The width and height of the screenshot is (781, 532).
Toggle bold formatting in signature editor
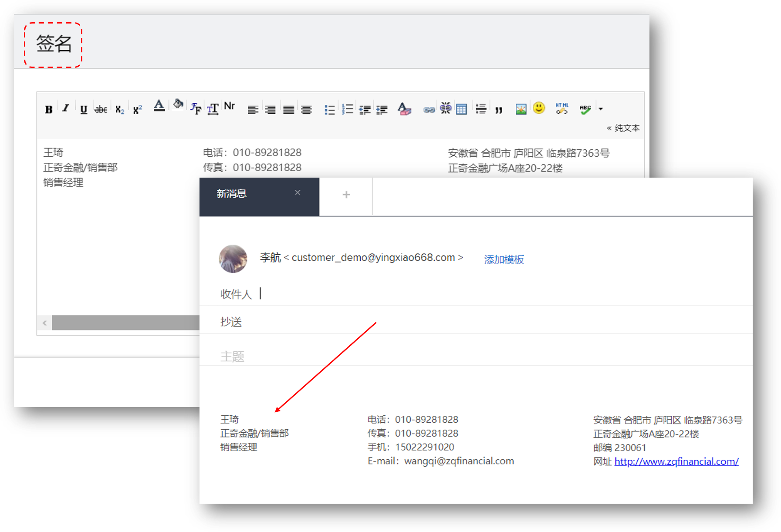point(49,109)
